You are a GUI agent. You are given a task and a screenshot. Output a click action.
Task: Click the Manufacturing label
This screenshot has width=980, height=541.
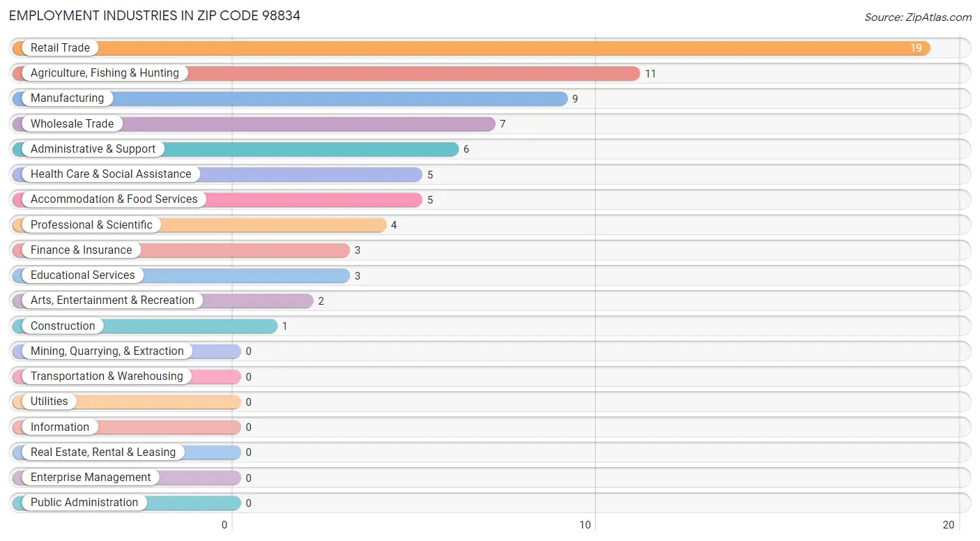(67, 98)
